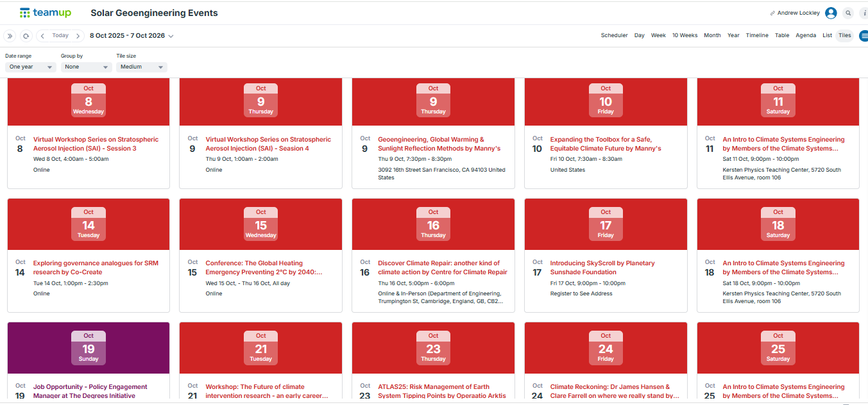Click "Thu 16 Oct, 5:00pm - 6:00pm" text
Image resolution: width=868 pixels, height=405 pixels.
pyautogui.click(x=416, y=283)
